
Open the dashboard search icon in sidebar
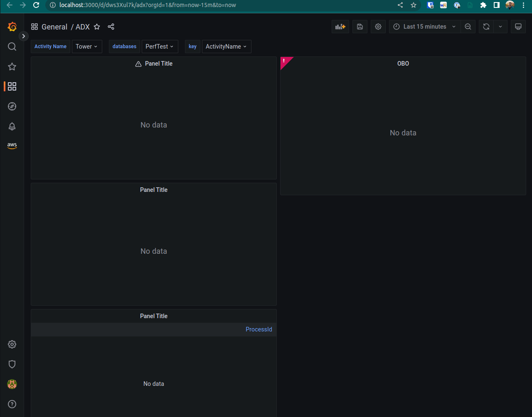pyautogui.click(x=12, y=47)
